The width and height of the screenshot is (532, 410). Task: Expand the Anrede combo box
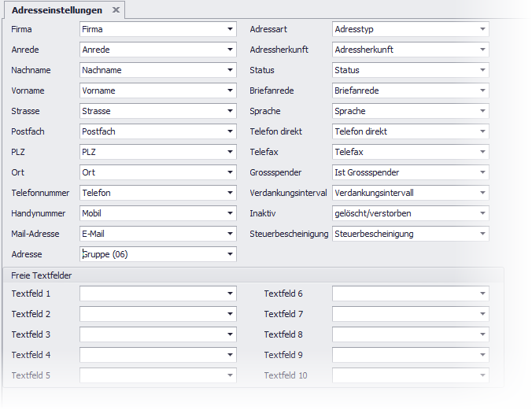pos(230,50)
